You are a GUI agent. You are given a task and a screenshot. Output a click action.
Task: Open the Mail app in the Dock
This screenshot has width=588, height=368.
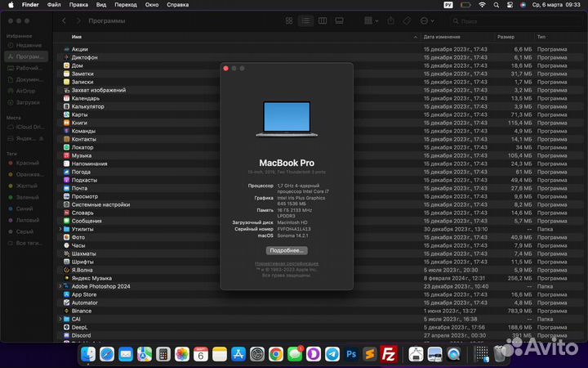point(126,354)
